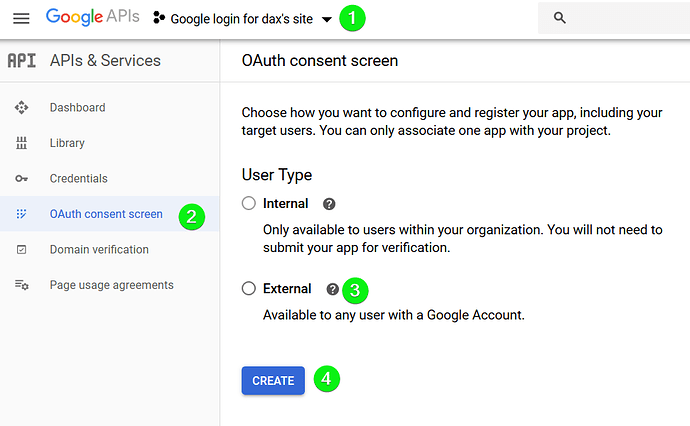
Task: Click the Domain verification checkbox icon
Action: pos(21,250)
